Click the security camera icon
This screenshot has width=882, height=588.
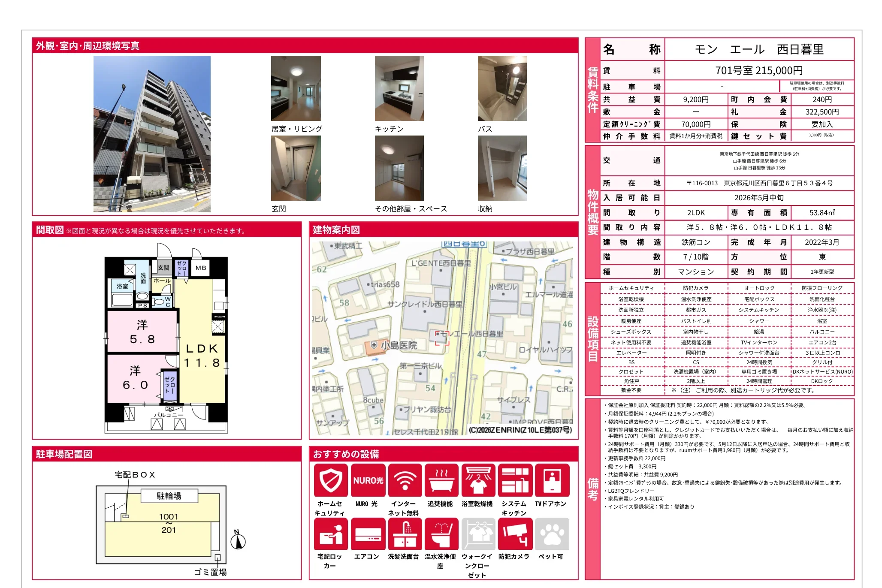coord(515,534)
